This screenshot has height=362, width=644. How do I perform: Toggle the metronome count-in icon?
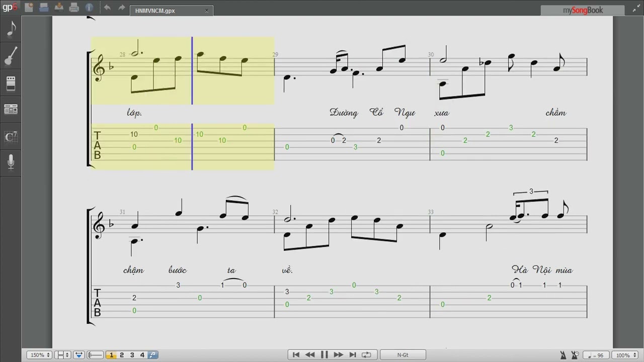pos(574,355)
